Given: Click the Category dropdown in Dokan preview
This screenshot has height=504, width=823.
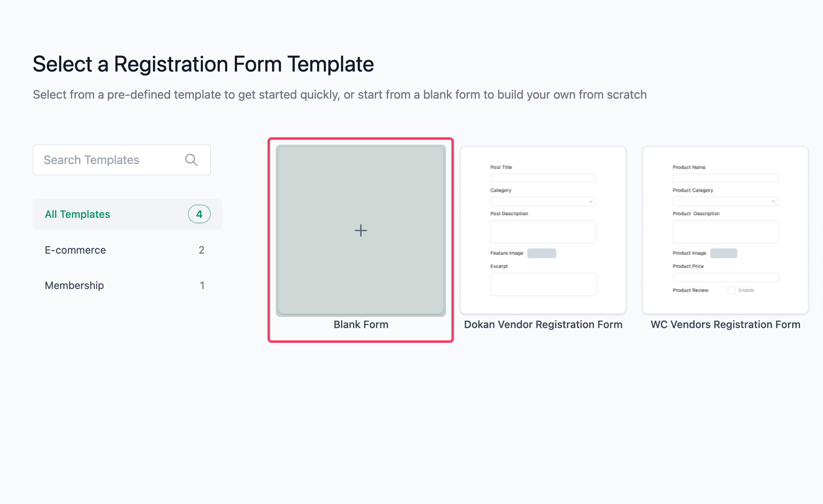Looking at the screenshot, I should [543, 201].
